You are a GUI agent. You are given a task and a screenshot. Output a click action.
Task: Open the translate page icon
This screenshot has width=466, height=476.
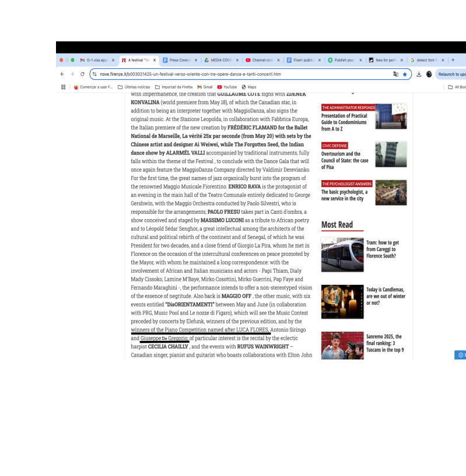[x=395, y=74]
